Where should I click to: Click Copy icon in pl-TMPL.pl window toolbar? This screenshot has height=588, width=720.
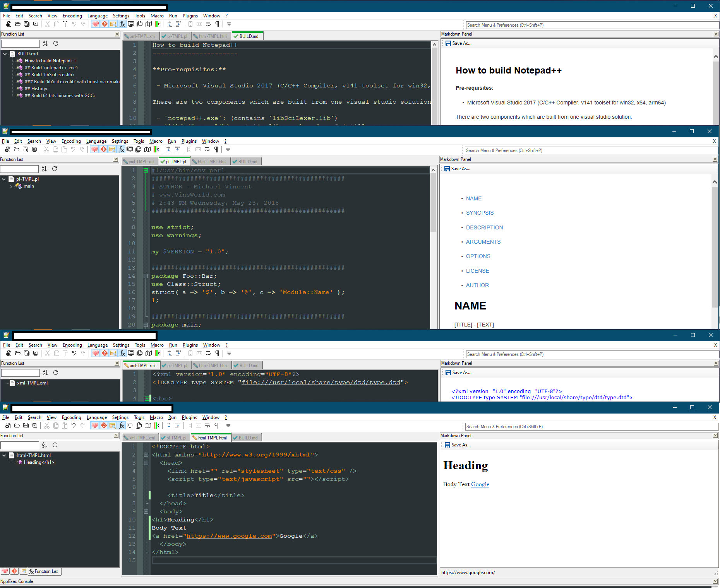click(x=55, y=149)
